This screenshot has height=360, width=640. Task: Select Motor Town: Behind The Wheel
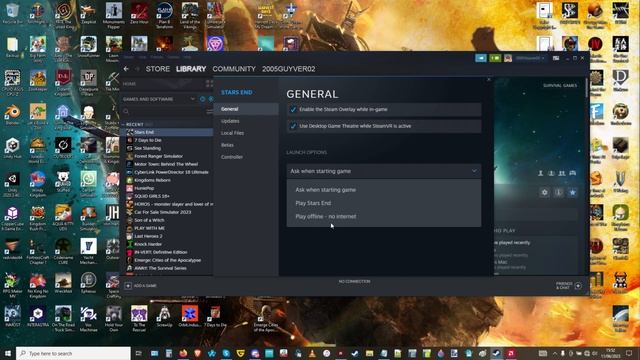167,164
